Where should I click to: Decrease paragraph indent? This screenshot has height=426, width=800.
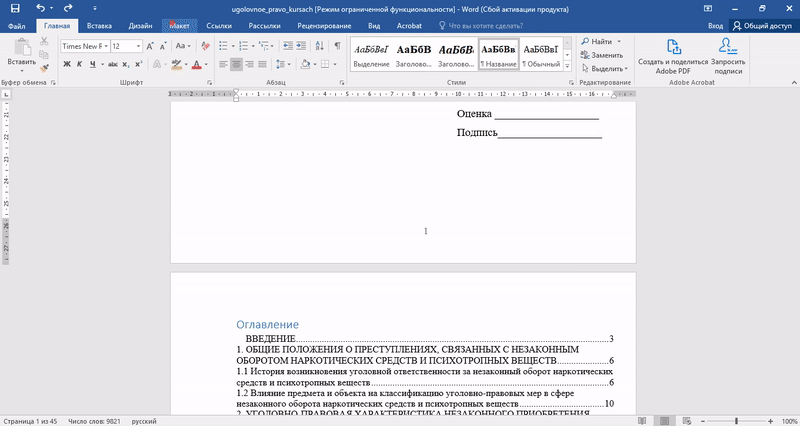[288, 46]
